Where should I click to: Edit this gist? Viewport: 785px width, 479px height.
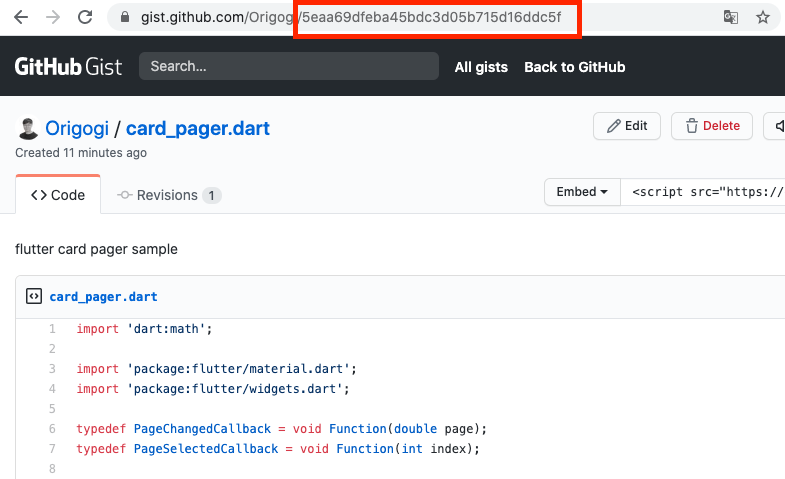pyautogui.click(x=627, y=126)
